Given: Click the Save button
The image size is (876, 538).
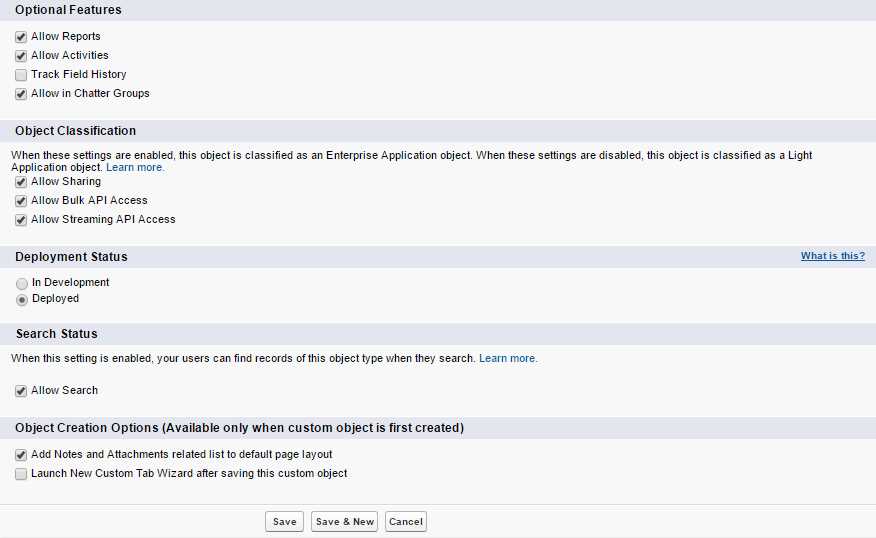Looking at the screenshot, I should click(x=284, y=521).
